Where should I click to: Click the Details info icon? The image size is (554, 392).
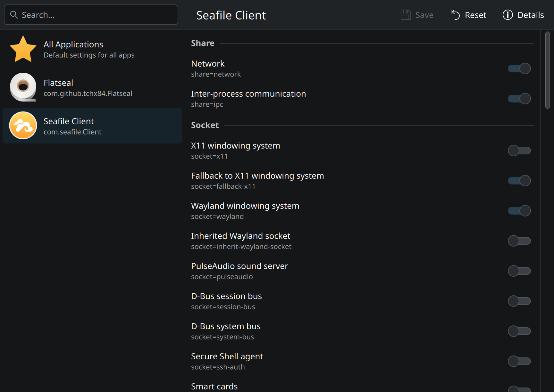pyautogui.click(x=508, y=15)
